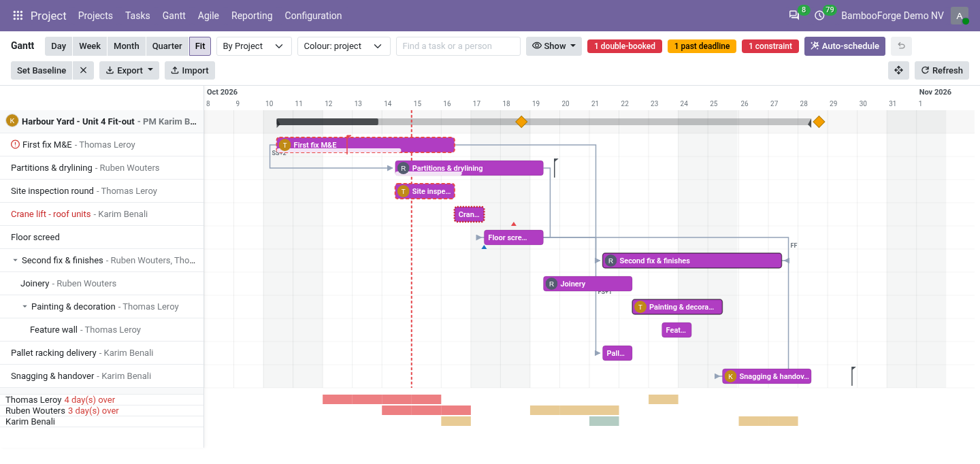The height and width of the screenshot is (464, 980).
Task: Click Ruben Wouters' tan workload bar near day 20
Action: point(574,410)
